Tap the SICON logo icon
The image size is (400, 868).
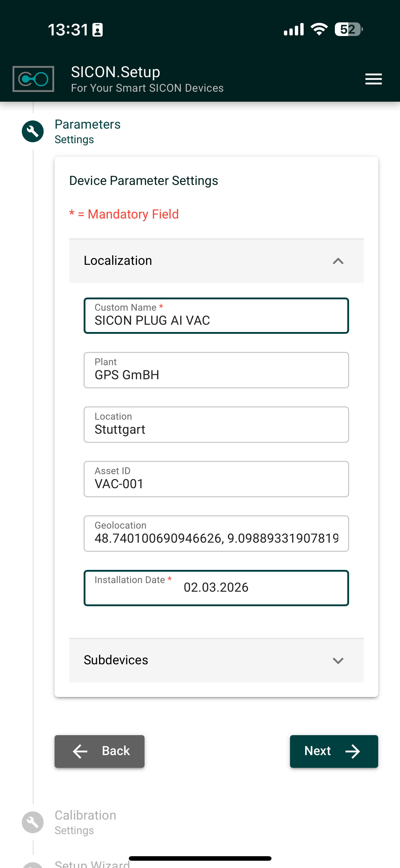point(33,79)
